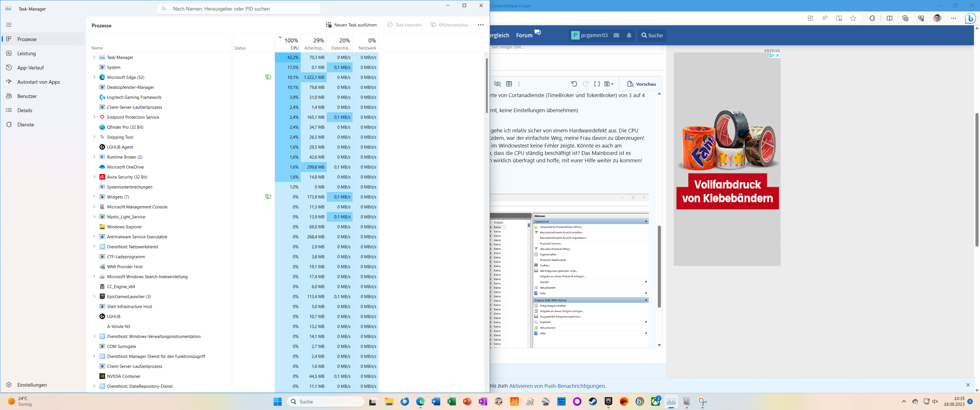Toggle editor visibility eye-slash icon

(x=497, y=84)
